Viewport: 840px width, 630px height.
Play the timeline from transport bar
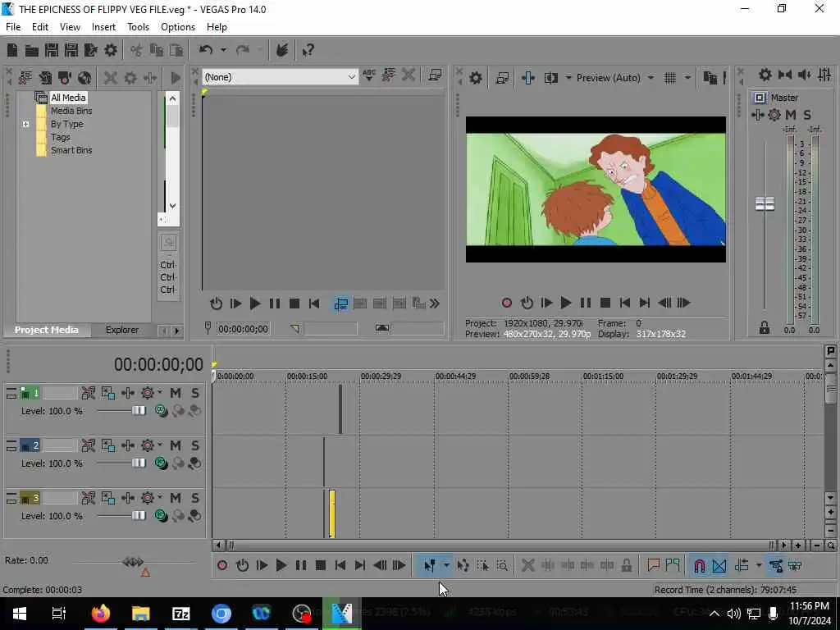[281, 565]
